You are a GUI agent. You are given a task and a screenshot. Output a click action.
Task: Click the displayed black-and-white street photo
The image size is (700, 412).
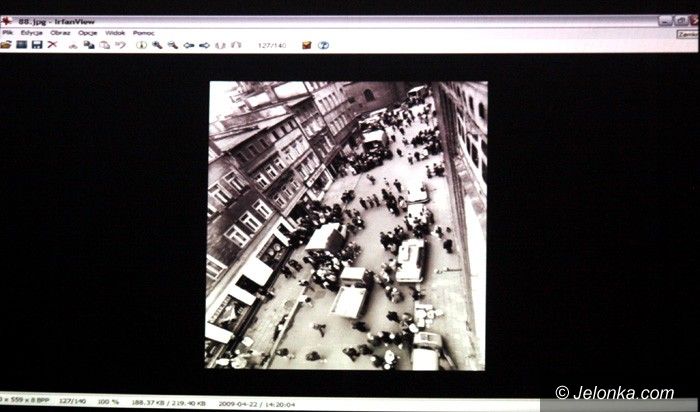(x=346, y=225)
